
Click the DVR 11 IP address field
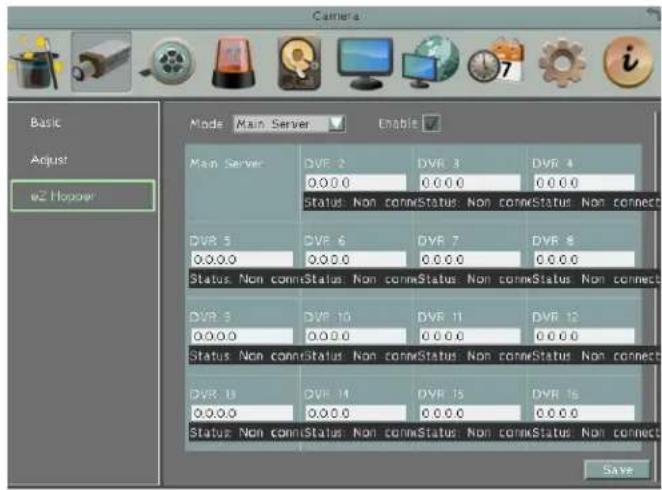(470, 336)
